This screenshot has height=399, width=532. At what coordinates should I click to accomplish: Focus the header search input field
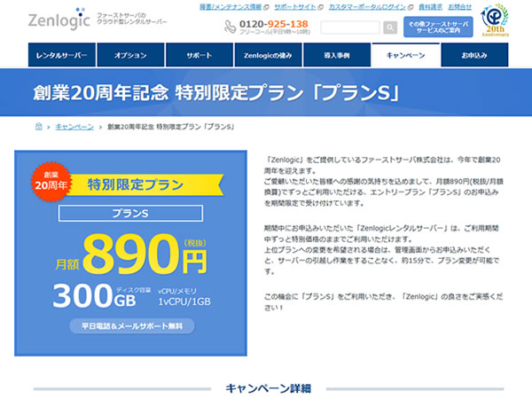350,27
